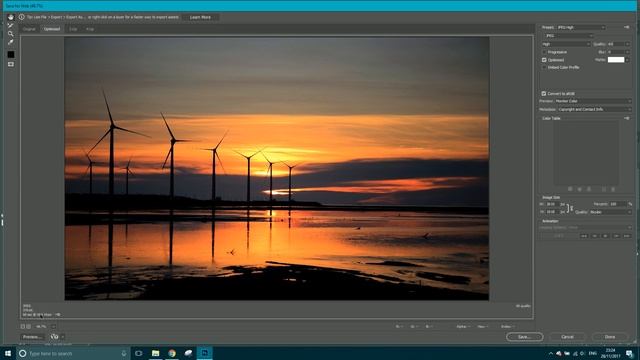
Task: Show hidden system tray icons
Action: [x=551, y=353]
